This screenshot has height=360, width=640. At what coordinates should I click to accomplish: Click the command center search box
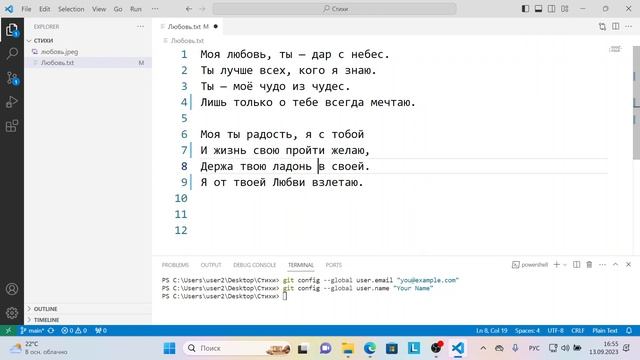pos(335,9)
